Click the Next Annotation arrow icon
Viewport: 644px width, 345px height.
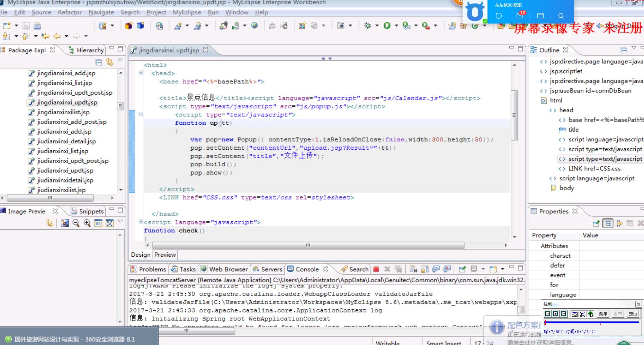tap(6, 36)
